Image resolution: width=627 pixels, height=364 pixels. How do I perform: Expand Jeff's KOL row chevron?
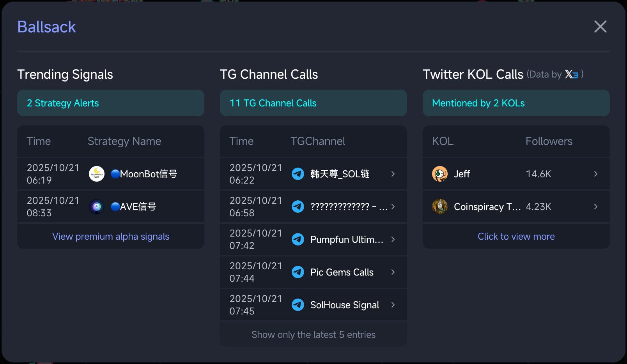coord(596,174)
